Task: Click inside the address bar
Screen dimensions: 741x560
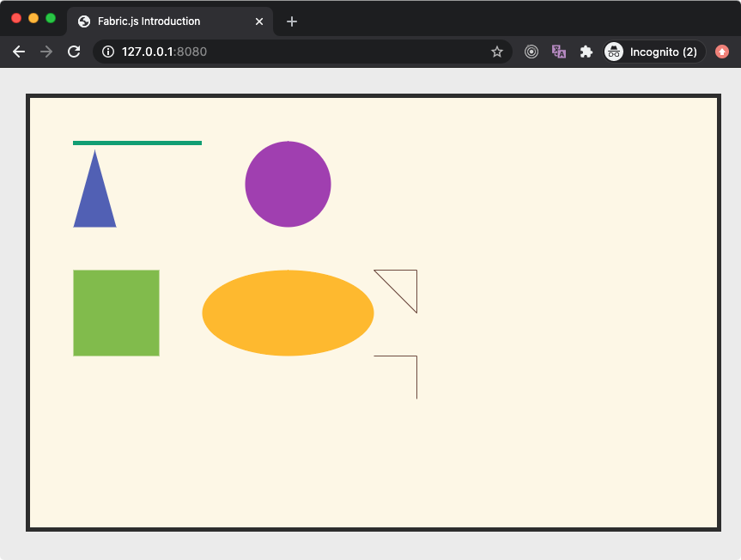Action: [x=258, y=52]
